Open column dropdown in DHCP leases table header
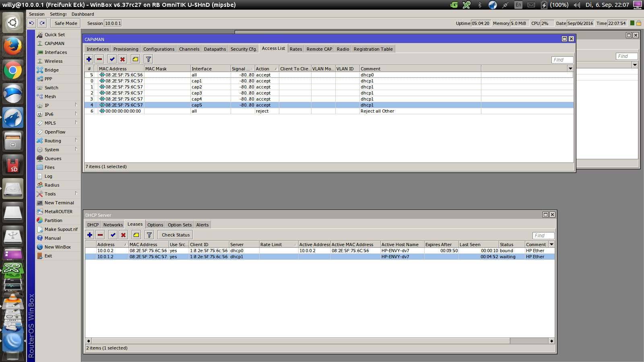644x362 pixels. [x=552, y=245]
